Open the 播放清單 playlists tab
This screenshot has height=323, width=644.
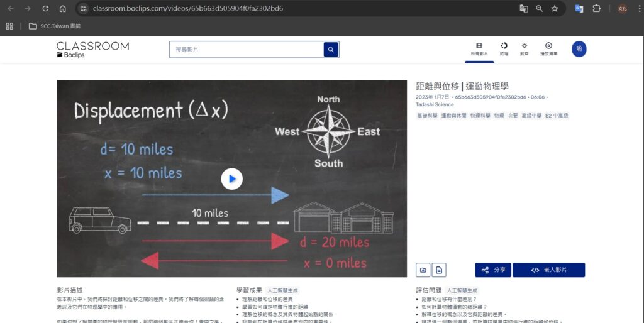(x=548, y=49)
